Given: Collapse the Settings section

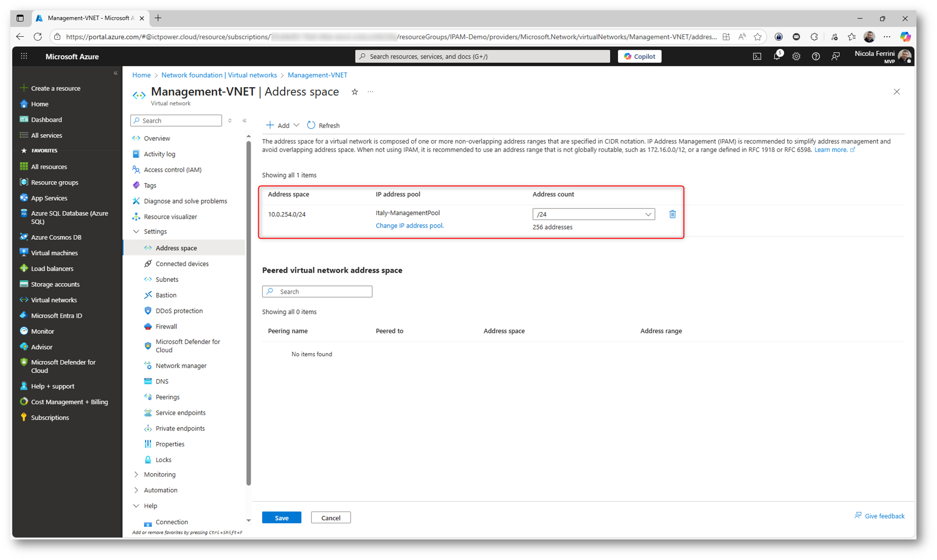Looking at the screenshot, I should 155,232.
